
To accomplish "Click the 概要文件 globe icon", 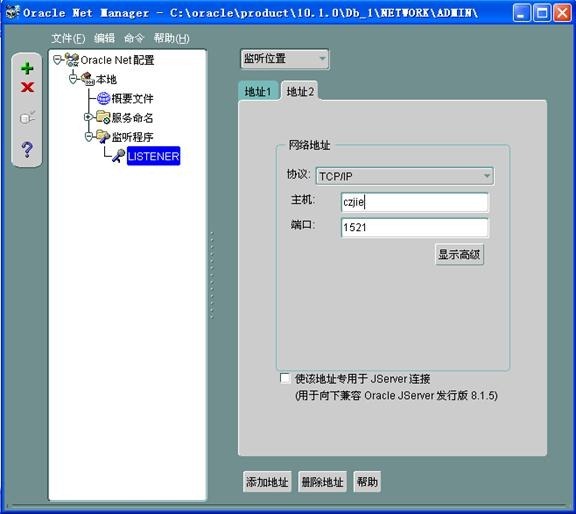I will pos(104,98).
